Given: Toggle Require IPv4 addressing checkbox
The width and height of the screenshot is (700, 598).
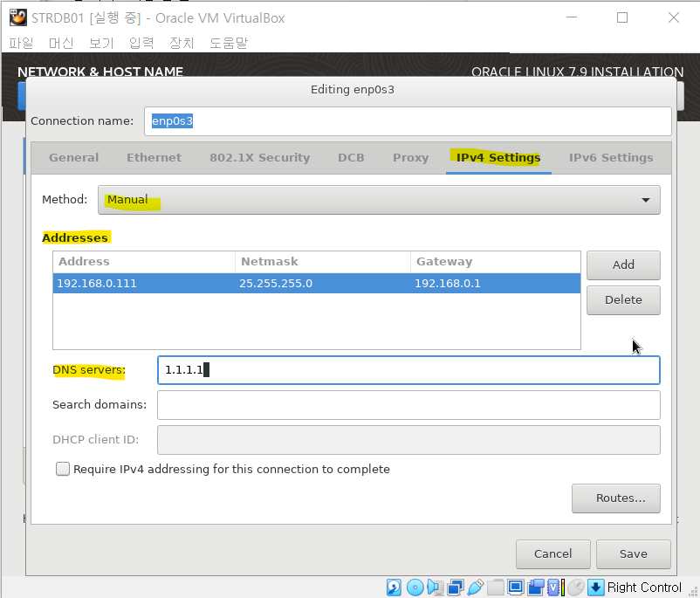Looking at the screenshot, I should pos(63,469).
